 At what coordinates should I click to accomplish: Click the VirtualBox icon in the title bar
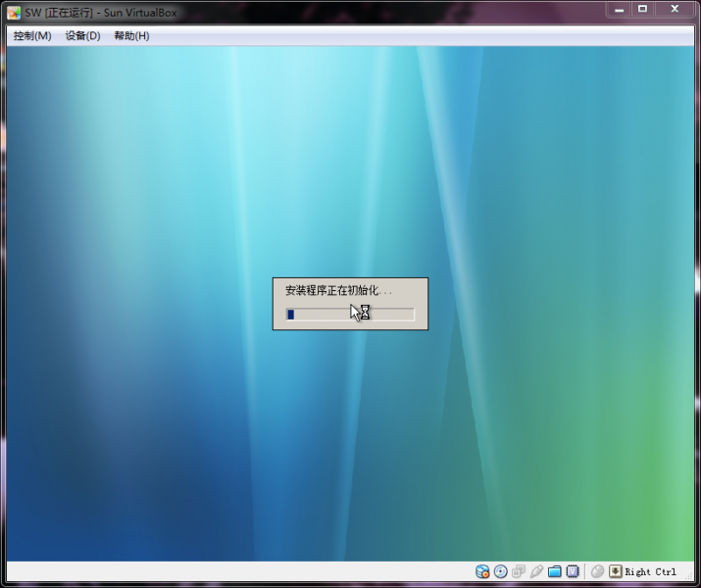[x=14, y=12]
